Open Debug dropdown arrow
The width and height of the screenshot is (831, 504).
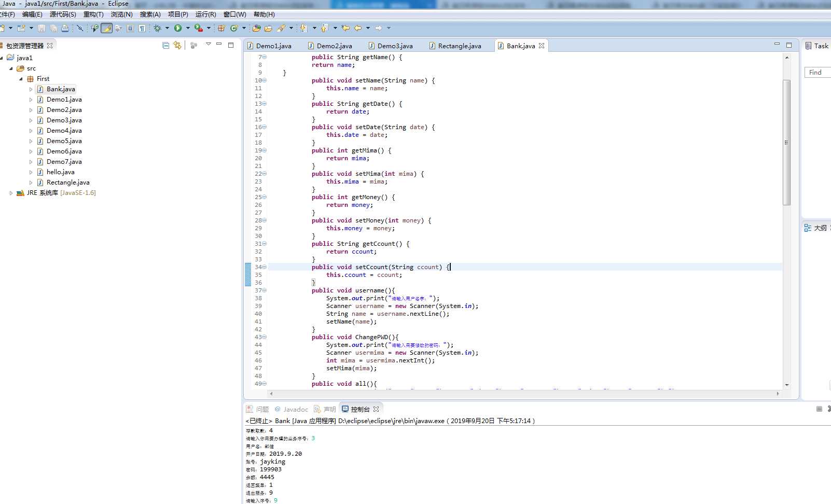167,28
